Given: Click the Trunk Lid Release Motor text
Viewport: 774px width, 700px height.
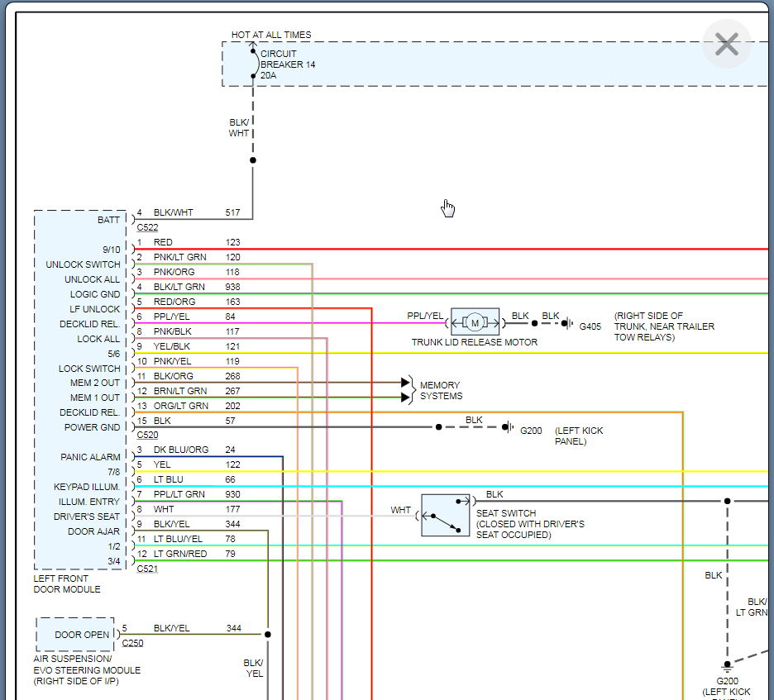Looking at the screenshot, I should click(474, 342).
